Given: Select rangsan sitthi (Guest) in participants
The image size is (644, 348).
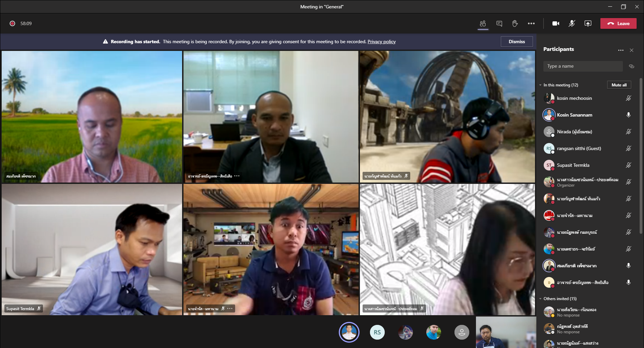Looking at the screenshot, I should tap(579, 148).
